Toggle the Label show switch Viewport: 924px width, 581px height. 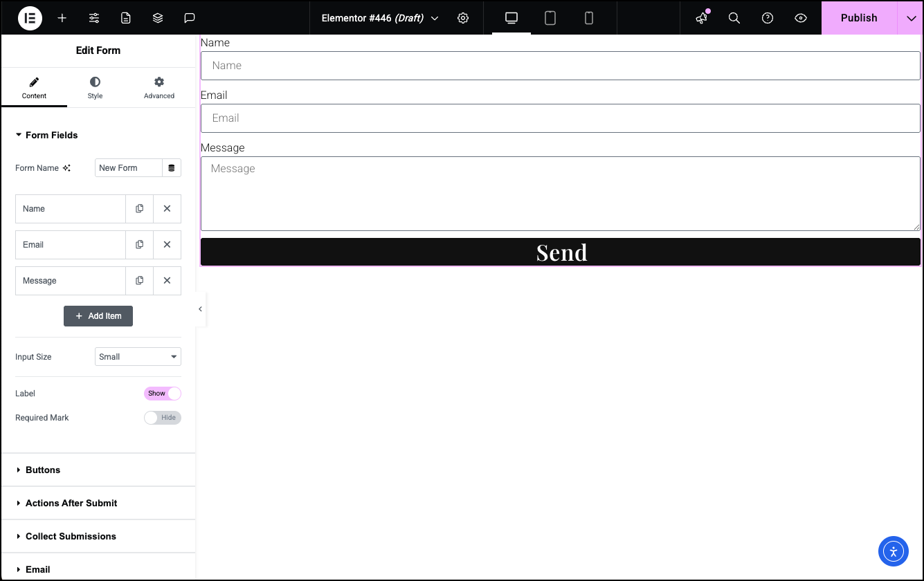tap(163, 394)
